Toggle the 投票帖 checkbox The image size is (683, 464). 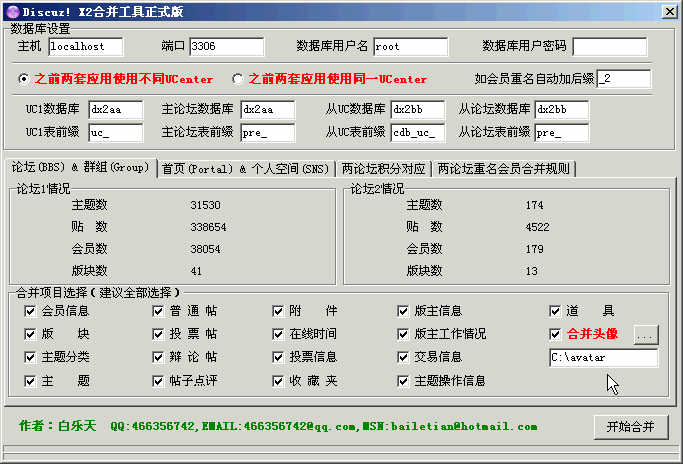pyautogui.click(x=158, y=334)
